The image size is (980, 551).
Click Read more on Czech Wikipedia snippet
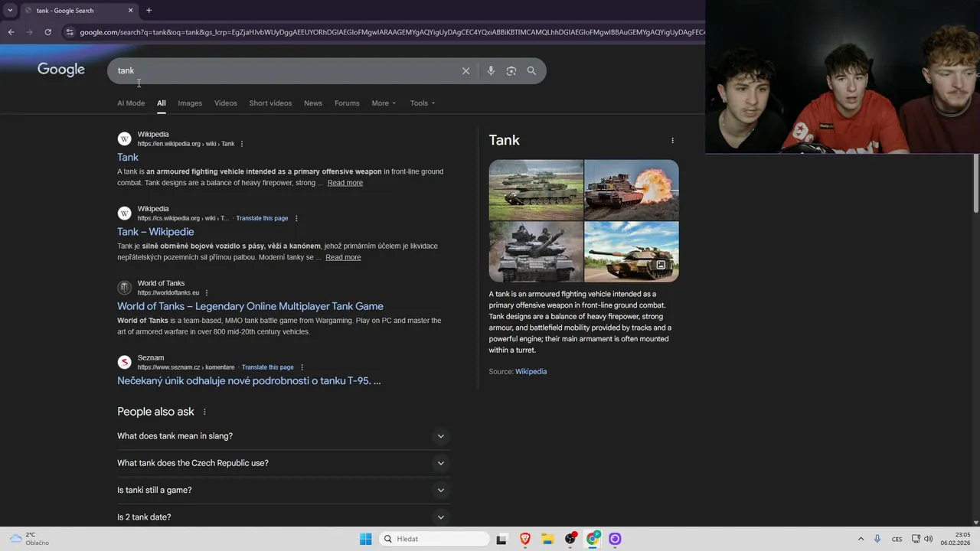pyautogui.click(x=343, y=257)
